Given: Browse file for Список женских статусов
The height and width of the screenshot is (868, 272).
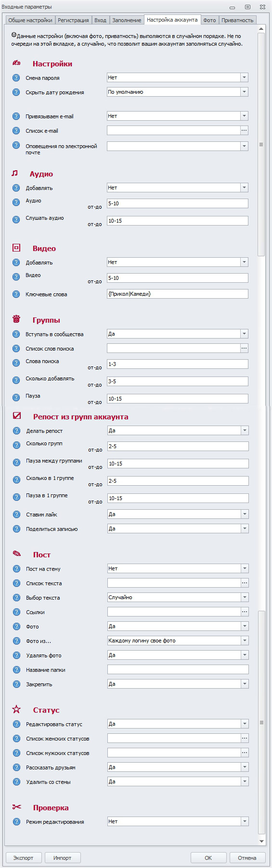Looking at the screenshot, I should pyautogui.click(x=245, y=738).
